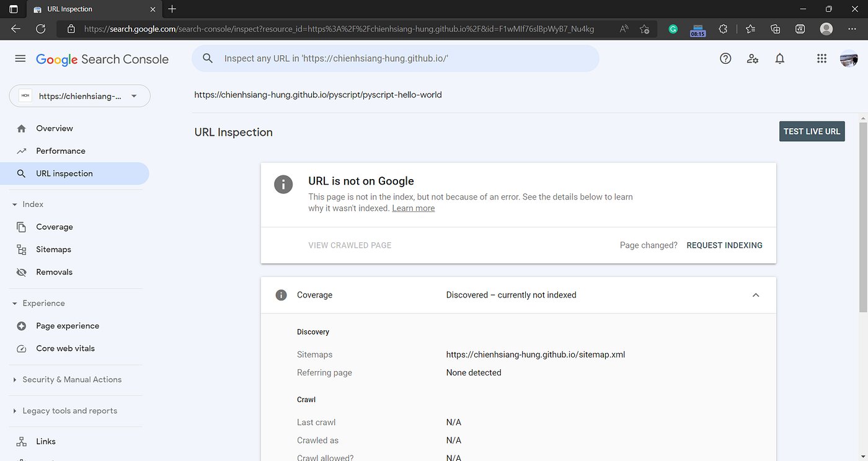Open the browser settings ellipsis menu
The width and height of the screenshot is (868, 461).
pos(851,29)
